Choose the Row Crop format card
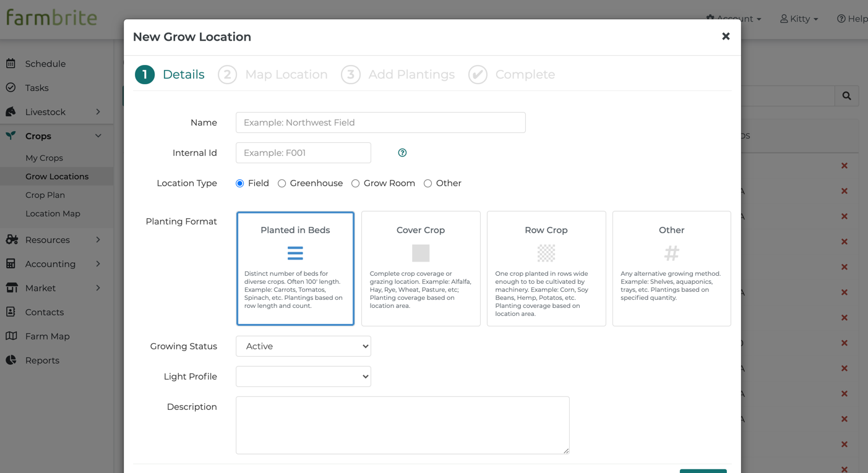This screenshot has width=868, height=473. tap(546, 268)
